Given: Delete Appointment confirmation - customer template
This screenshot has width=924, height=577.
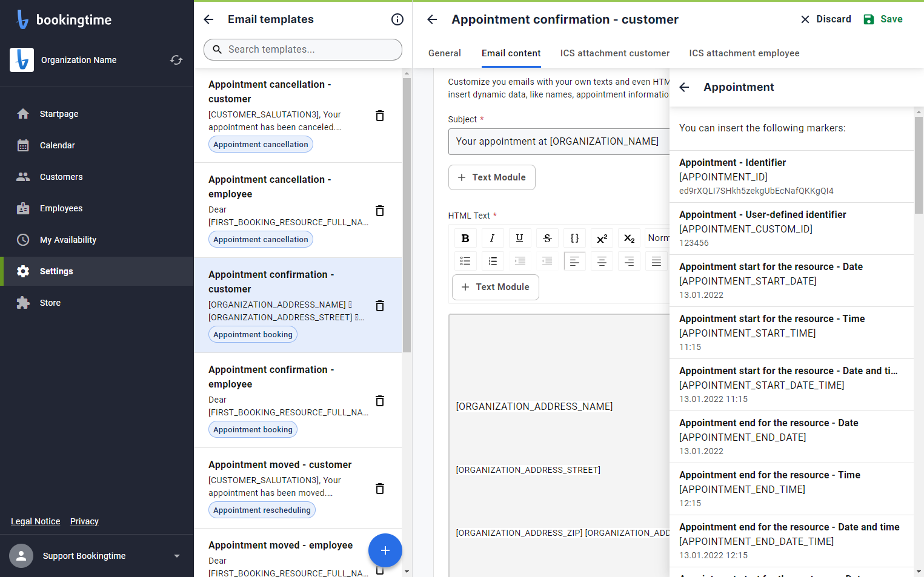Looking at the screenshot, I should tap(380, 306).
